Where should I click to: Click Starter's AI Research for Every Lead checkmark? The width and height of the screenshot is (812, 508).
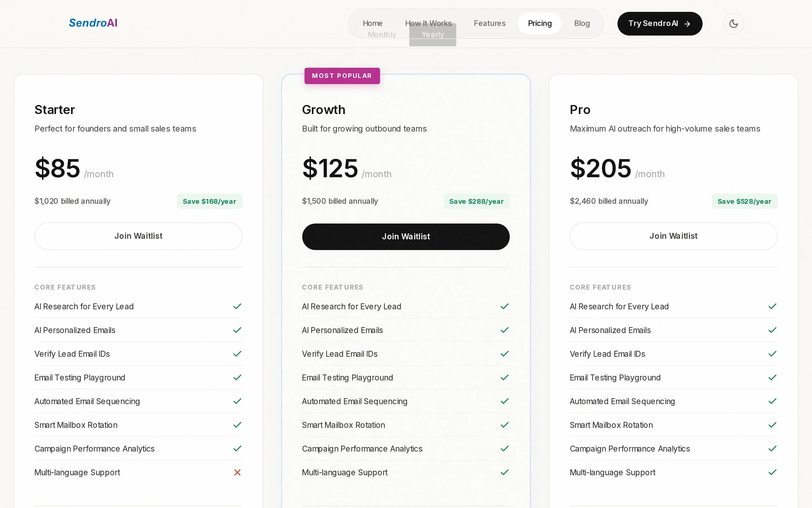[237, 306]
